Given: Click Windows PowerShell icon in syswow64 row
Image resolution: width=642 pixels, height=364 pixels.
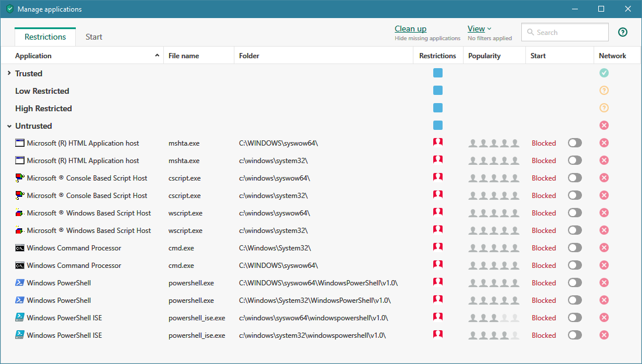Looking at the screenshot, I should [20, 282].
